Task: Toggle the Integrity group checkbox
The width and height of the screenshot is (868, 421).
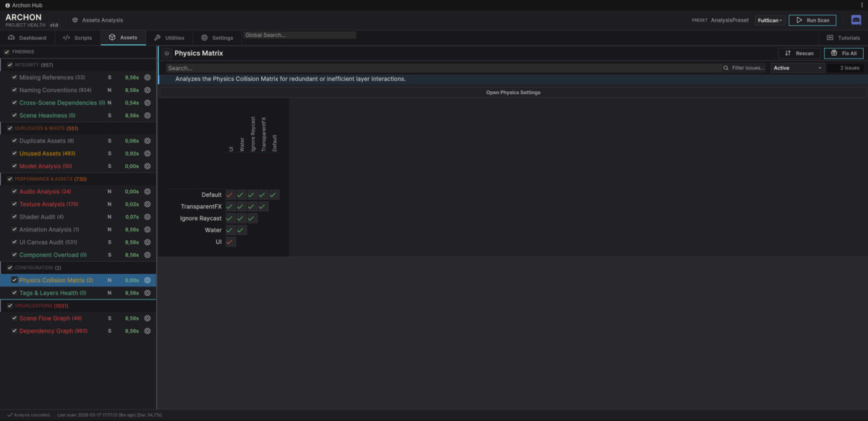Action: [x=9, y=65]
